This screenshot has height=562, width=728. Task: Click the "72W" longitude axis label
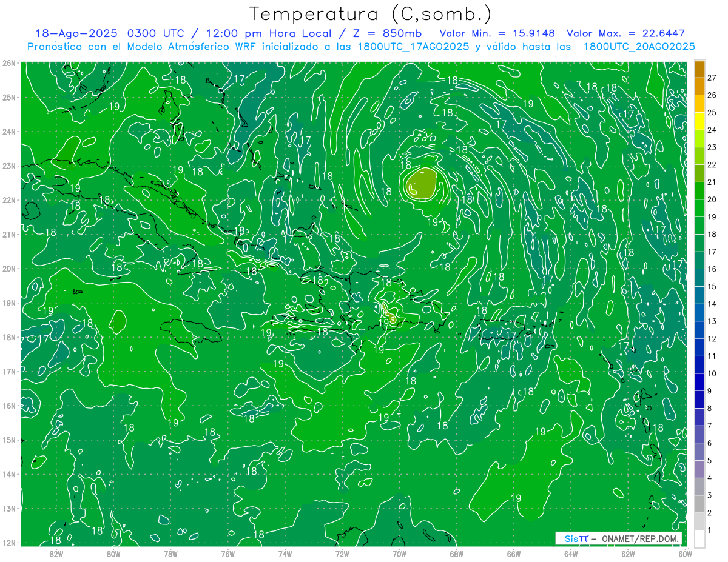(x=342, y=554)
